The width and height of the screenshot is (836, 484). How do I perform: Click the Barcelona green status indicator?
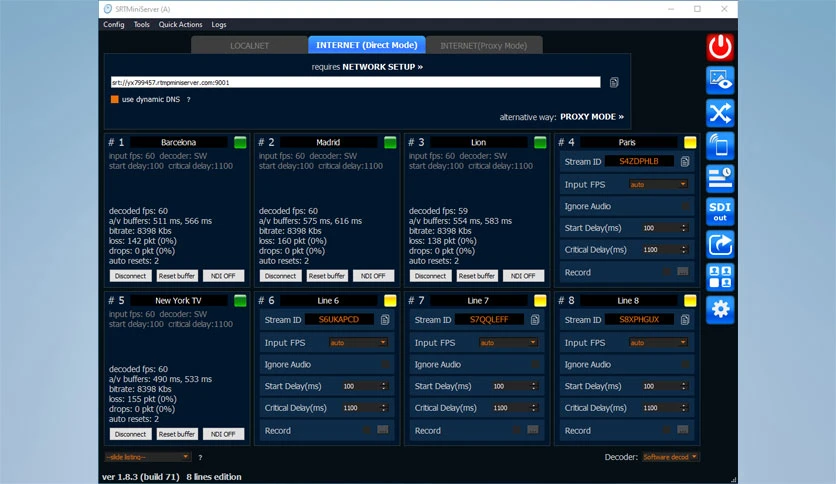(x=240, y=142)
